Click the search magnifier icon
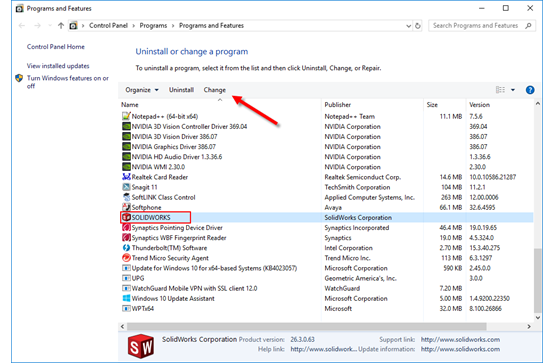 pos(528,25)
